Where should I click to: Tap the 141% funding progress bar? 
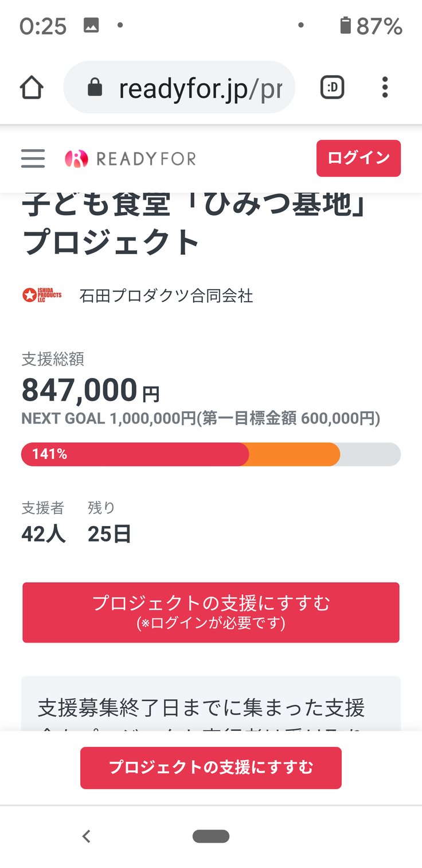click(210, 454)
